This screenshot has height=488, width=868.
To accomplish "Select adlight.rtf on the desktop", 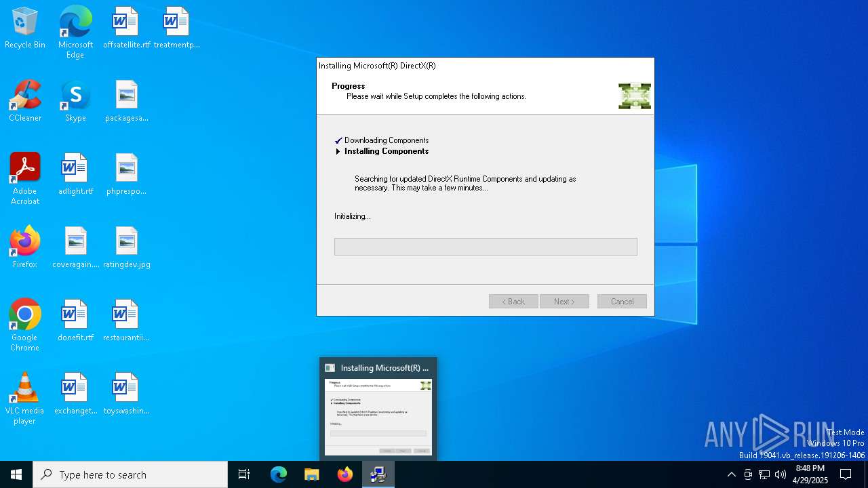I will tap(75, 174).
